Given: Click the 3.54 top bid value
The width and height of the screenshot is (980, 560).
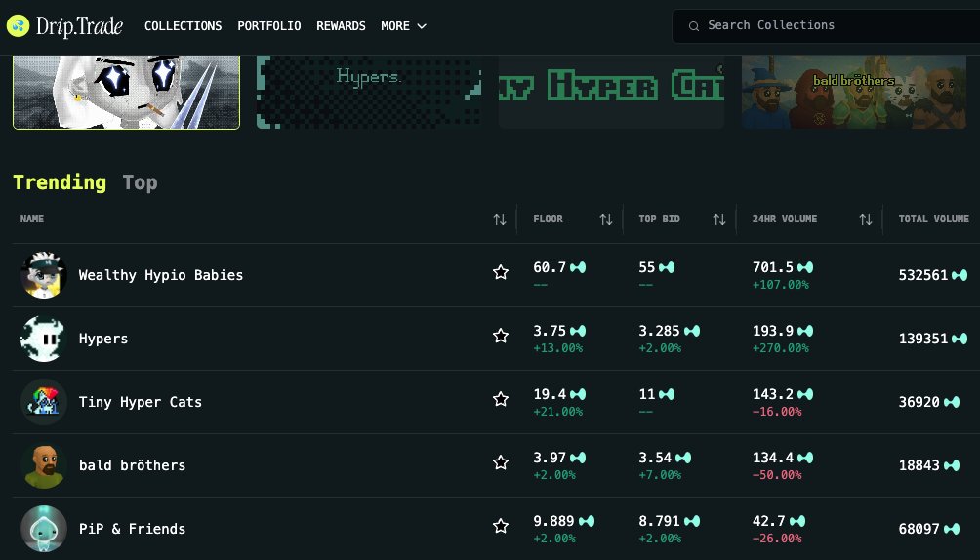Looking at the screenshot, I should pyautogui.click(x=654, y=458).
